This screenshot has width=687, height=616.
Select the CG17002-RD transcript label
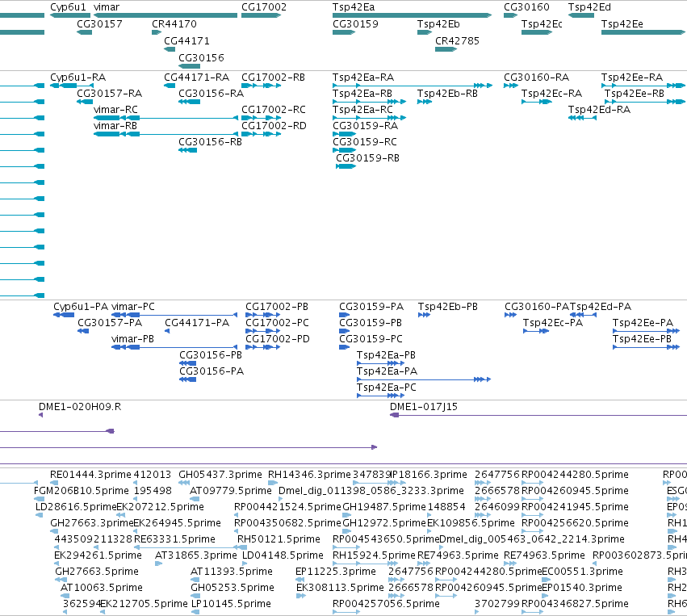pos(274,126)
